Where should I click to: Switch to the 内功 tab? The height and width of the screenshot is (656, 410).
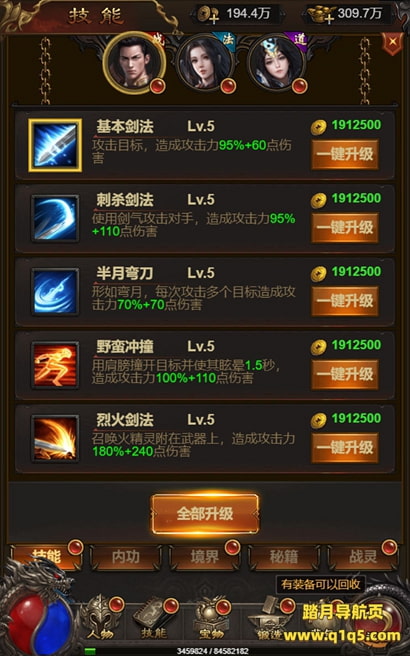click(126, 557)
